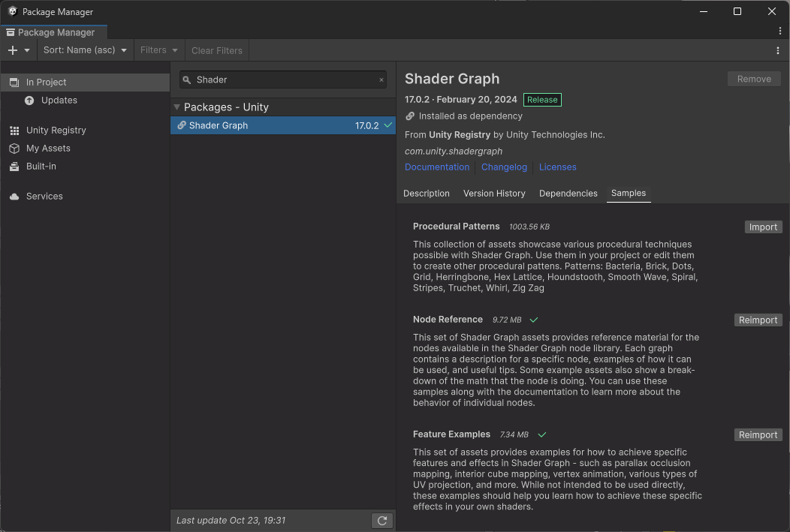Click Shader Graph heading title
The image size is (790, 532).
click(452, 79)
